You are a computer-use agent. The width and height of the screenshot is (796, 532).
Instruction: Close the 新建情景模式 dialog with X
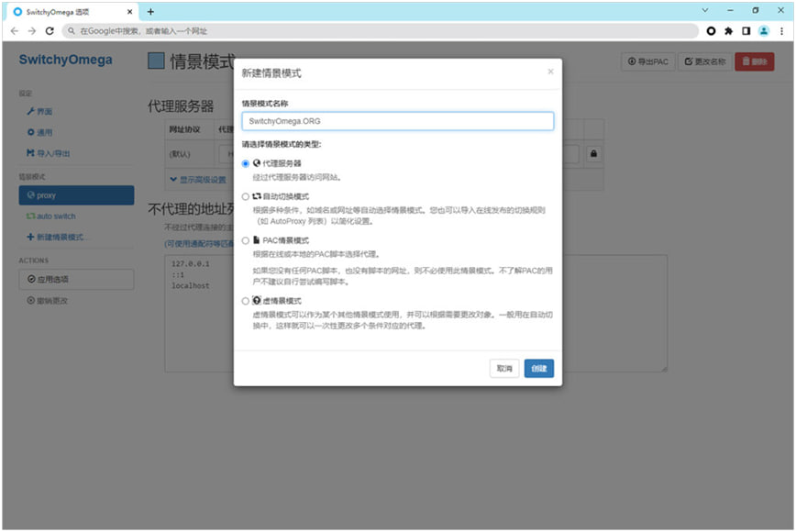[x=550, y=72]
